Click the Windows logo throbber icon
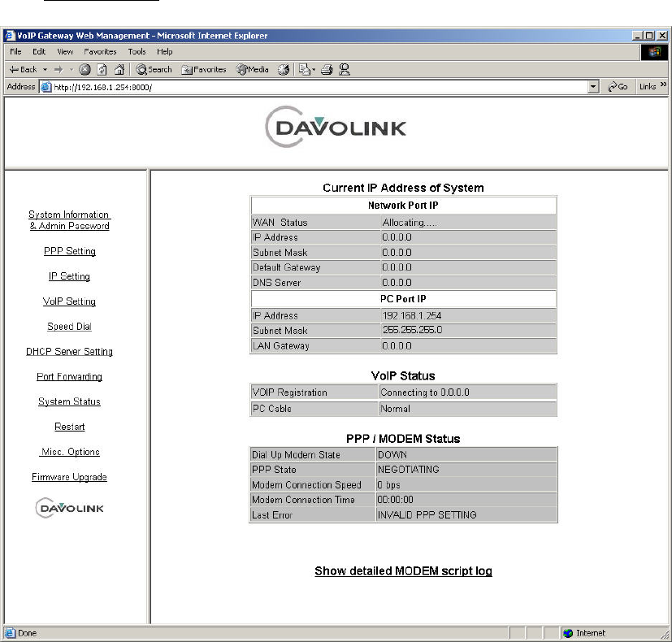Viewport: 672px width, 642px height. coord(654,52)
